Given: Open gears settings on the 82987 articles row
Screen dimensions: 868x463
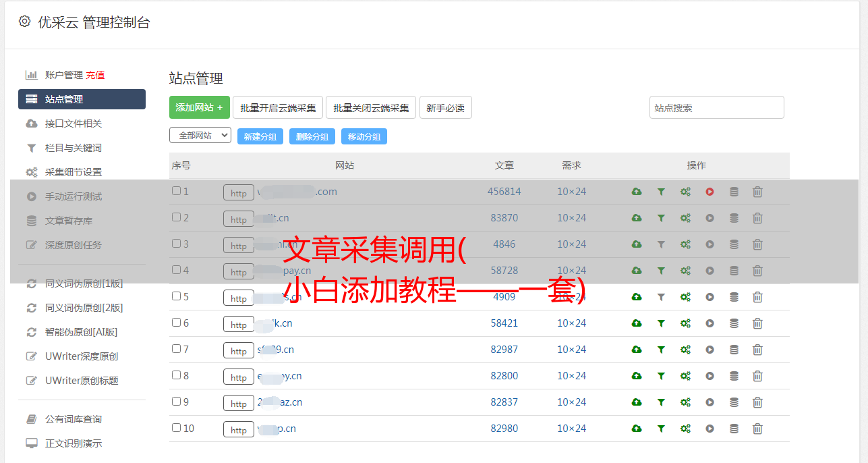Looking at the screenshot, I should 685,350.
